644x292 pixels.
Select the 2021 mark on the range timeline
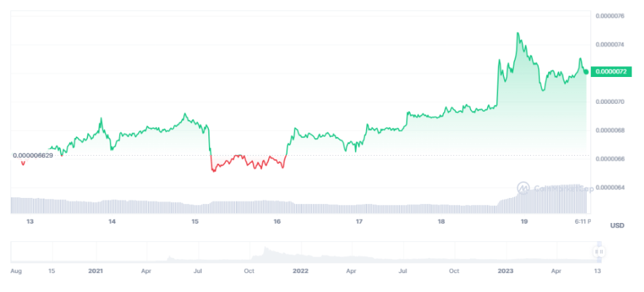96,270
